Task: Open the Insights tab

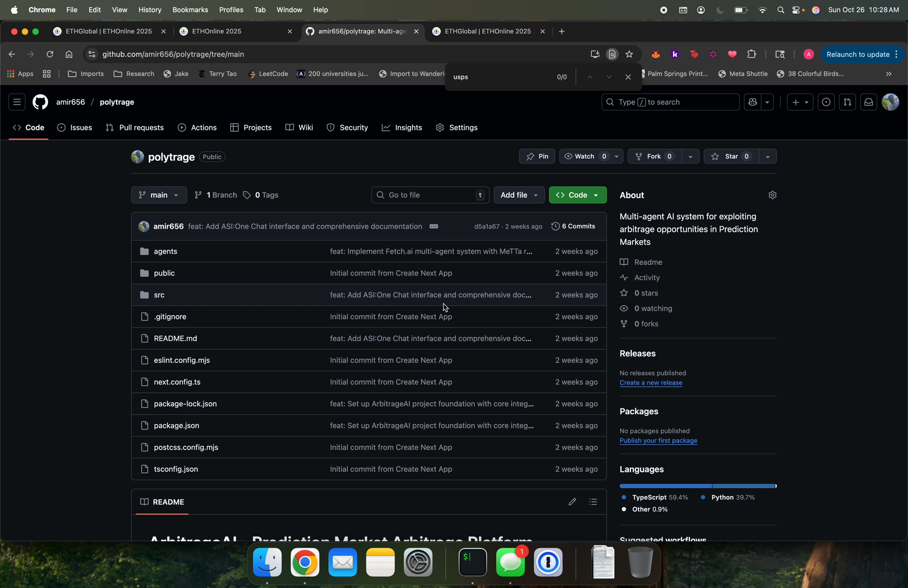Action: pyautogui.click(x=402, y=128)
